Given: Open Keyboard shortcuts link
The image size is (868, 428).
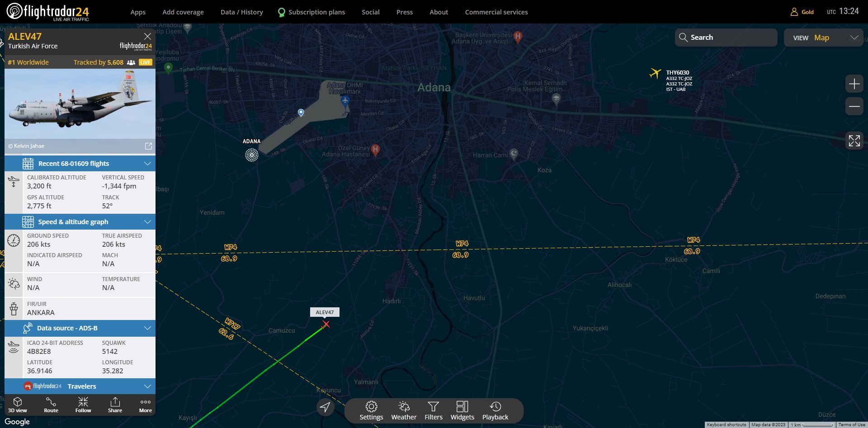Looking at the screenshot, I should [726, 425].
